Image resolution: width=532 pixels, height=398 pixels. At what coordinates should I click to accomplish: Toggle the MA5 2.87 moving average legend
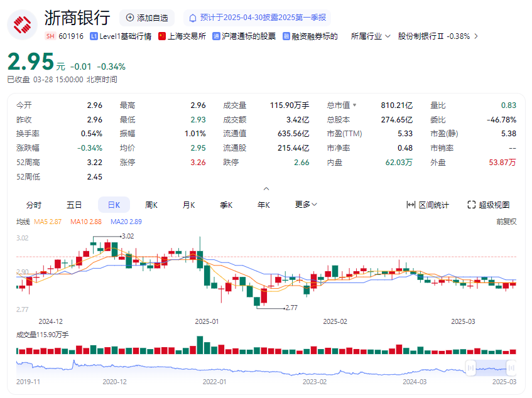click(48, 222)
